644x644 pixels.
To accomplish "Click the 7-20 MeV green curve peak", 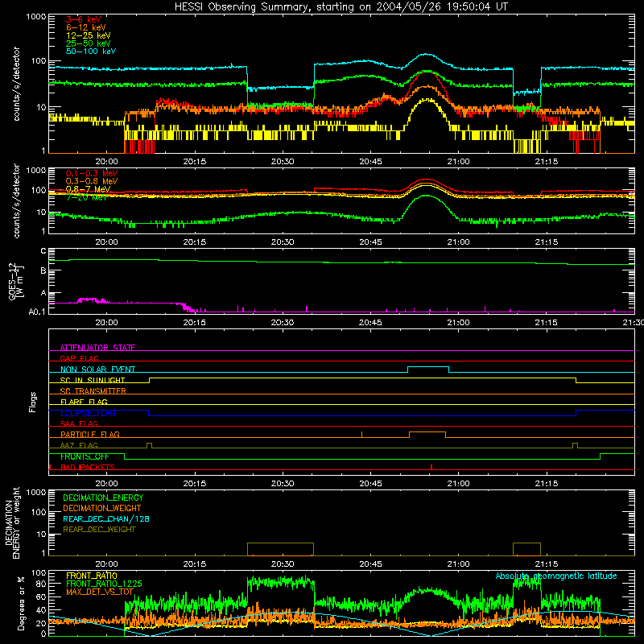I will (427, 196).
